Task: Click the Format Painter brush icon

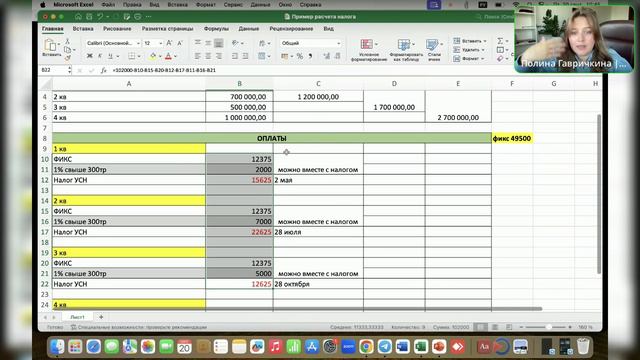Action: click(67, 58)
